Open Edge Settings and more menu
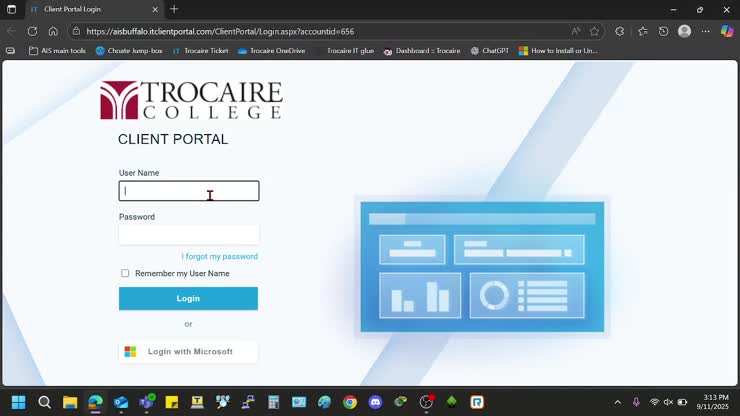The width and height of the screenshot is (740, 416). [x=706, y=32]
